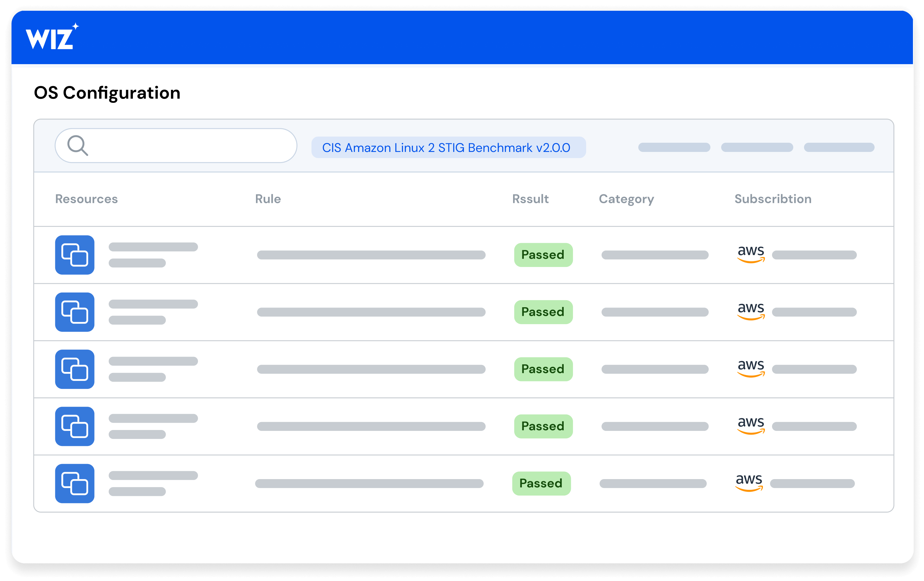Click the Resources column header

[86, 199]
